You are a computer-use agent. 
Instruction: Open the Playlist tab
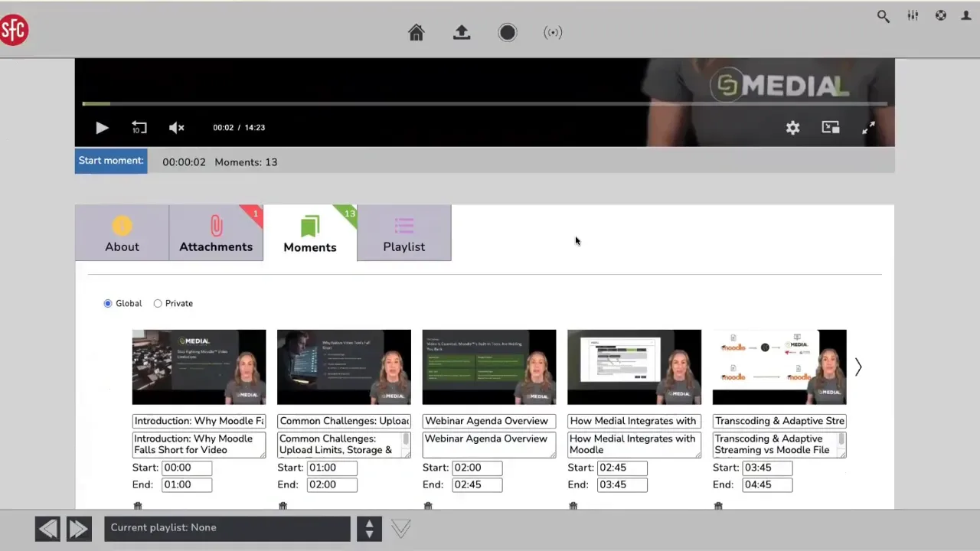[404, 233]
